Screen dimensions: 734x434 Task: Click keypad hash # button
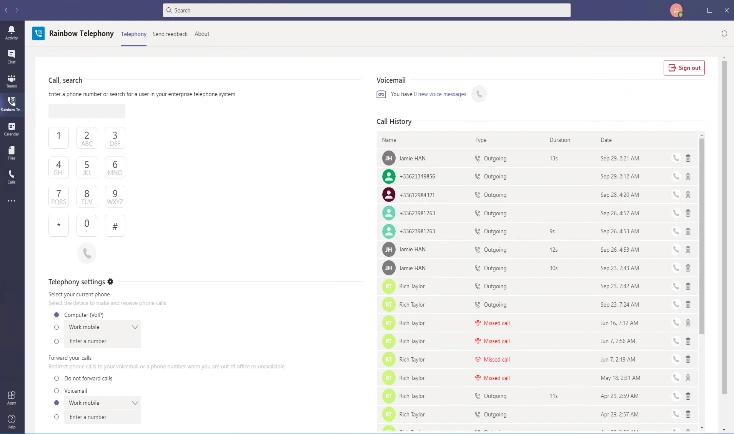point(115,226)
